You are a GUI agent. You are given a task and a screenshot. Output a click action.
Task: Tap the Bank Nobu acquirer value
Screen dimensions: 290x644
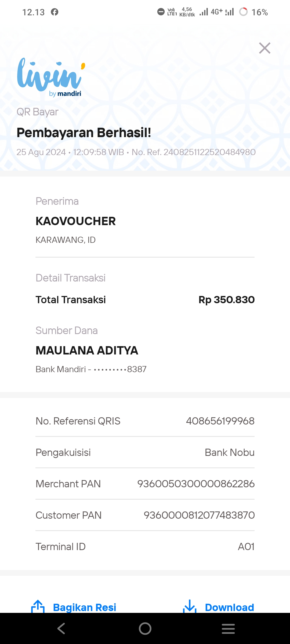click(230, 452)
